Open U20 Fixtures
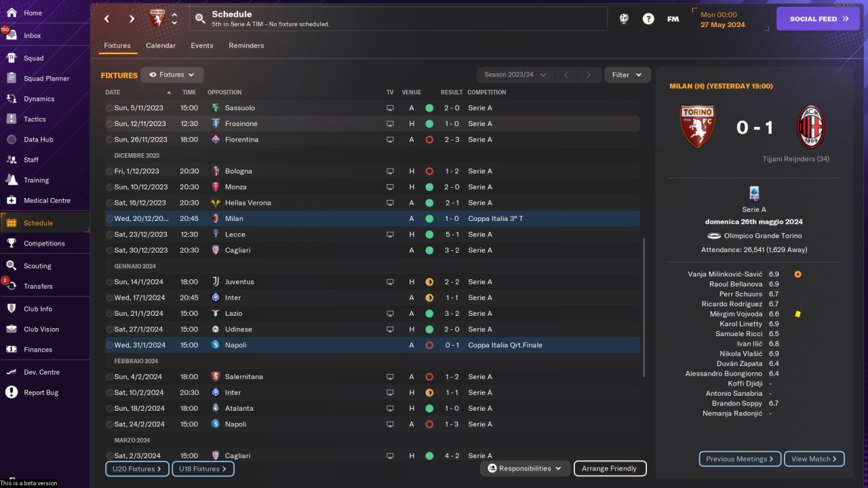868x488 pixels. click(x=137, y=468)
